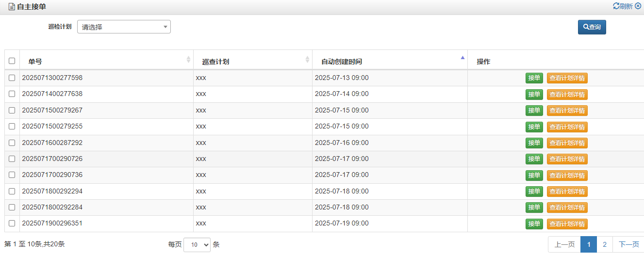
Task: Tick the select-all checkbox in table header
Action: pos(12,61)
